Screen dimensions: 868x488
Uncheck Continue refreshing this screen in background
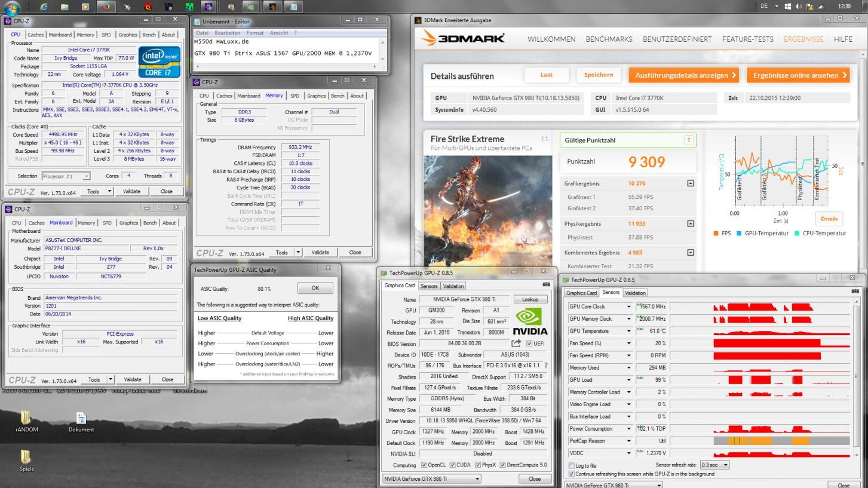click(x=572, y=474)
